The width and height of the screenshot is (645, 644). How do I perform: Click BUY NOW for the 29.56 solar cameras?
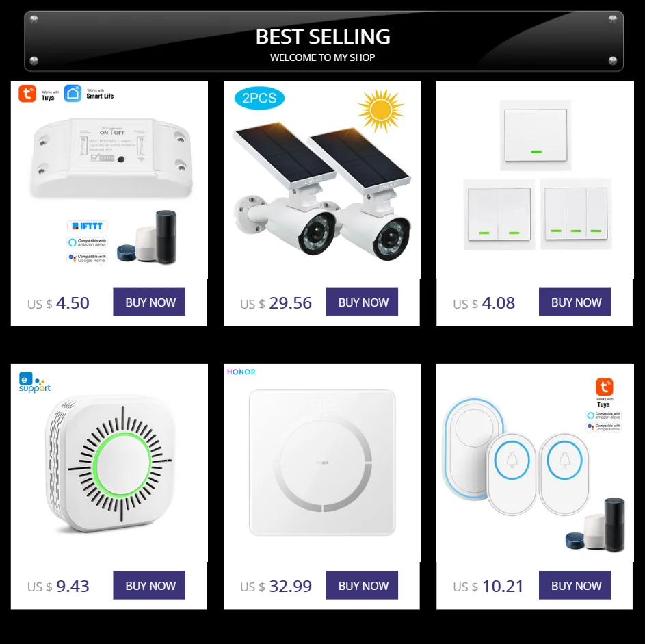(x=362, y=302)
